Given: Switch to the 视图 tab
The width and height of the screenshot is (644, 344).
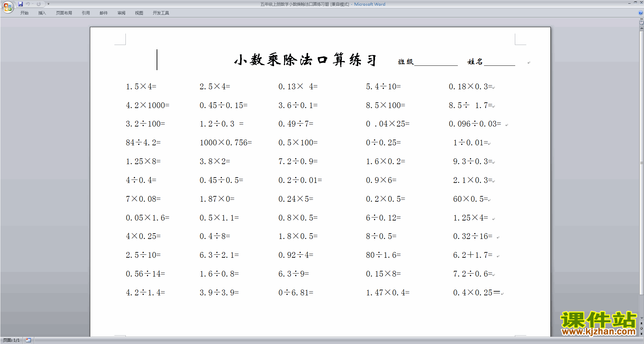Looking at the screenshot, I should [x=139, y=13].
